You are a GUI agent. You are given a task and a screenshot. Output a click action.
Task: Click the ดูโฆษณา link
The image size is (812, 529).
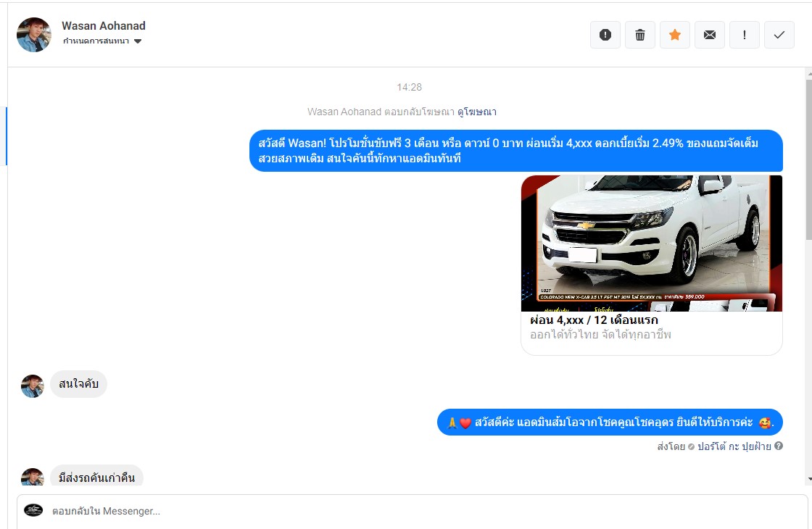(477, 112)
